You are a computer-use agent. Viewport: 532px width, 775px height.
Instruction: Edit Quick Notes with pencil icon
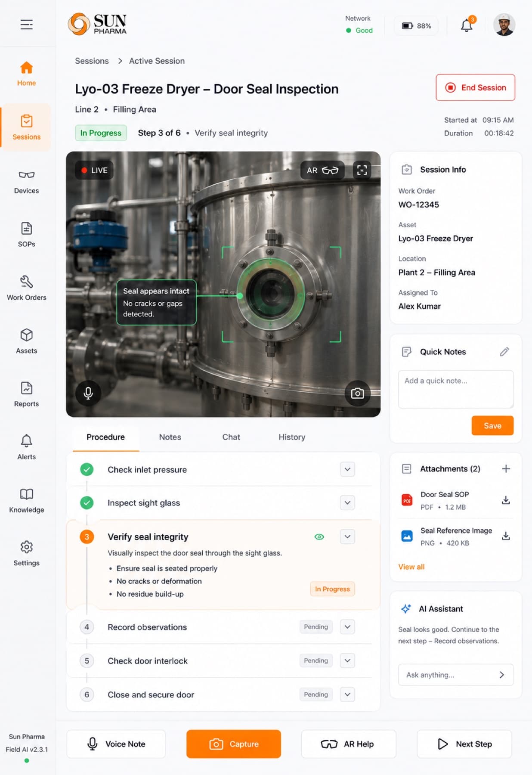point(504,352)
